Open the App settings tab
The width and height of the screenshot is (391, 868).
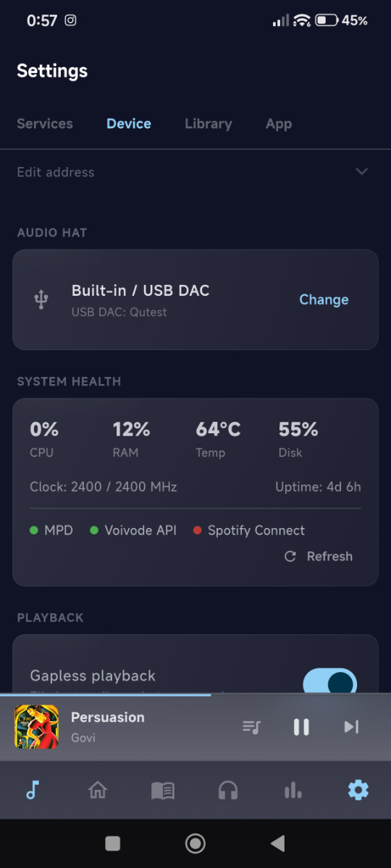point(279,124)
